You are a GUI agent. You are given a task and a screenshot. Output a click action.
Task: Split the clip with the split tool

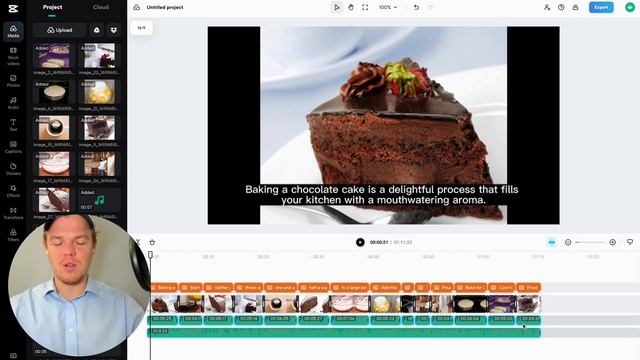tap(138, 242)
